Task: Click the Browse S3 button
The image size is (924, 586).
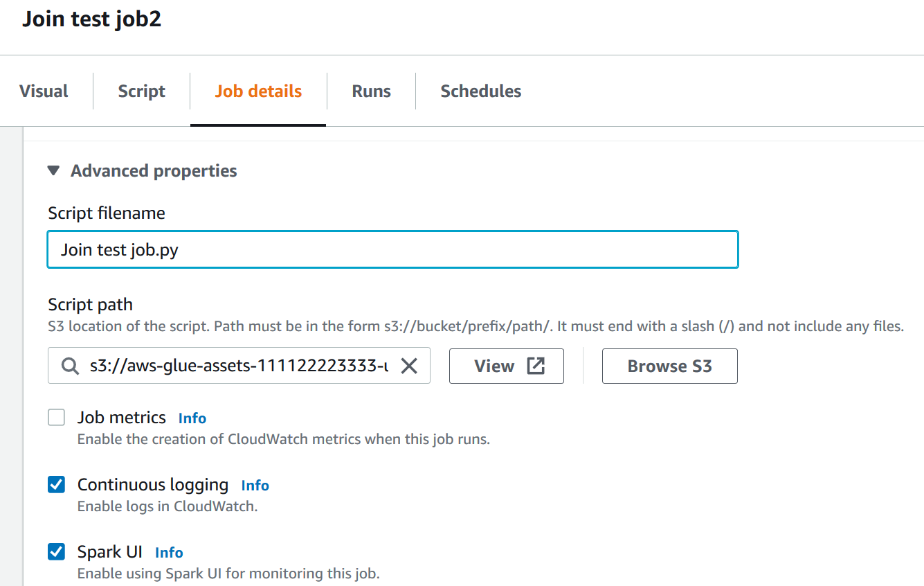Action: click(669, 366)
